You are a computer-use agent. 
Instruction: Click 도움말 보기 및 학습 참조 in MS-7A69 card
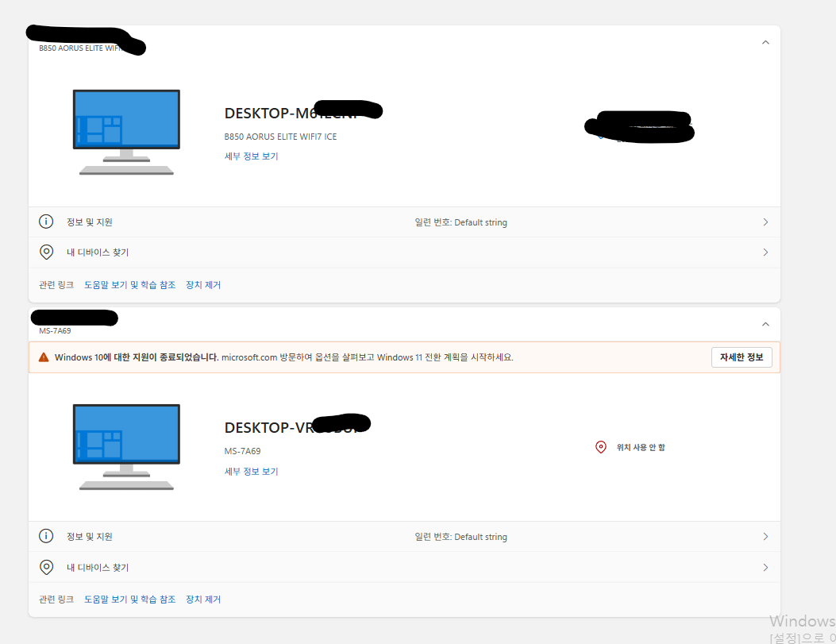tap(129, 600)
